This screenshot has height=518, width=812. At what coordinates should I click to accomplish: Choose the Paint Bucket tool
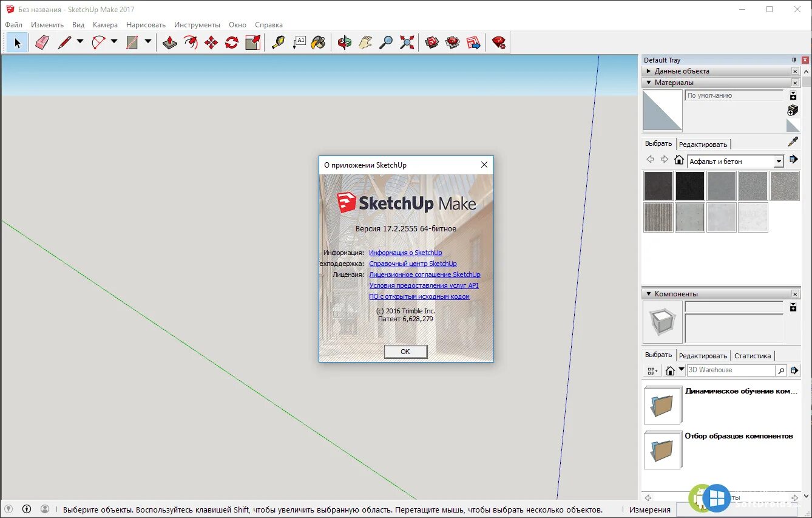319,43
